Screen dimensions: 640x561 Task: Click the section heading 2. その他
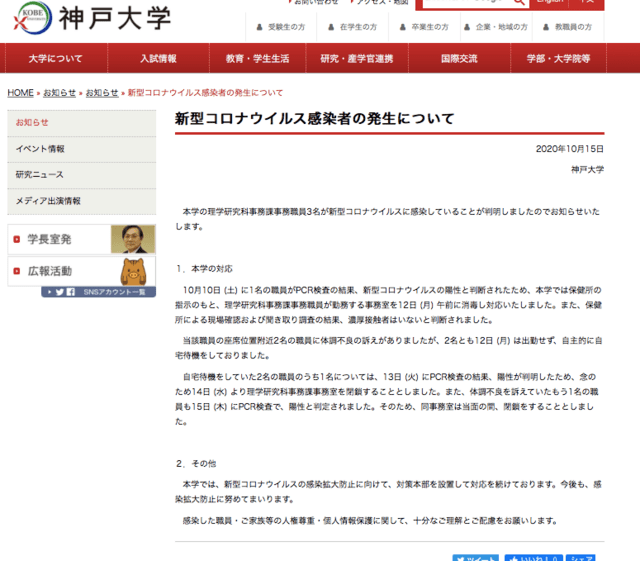tap(196, 464)
